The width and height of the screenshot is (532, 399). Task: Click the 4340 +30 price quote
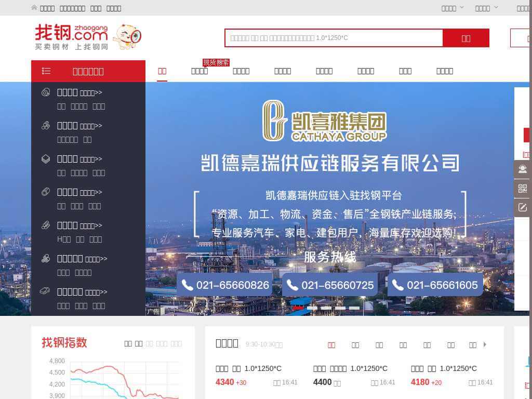[231, 382]
